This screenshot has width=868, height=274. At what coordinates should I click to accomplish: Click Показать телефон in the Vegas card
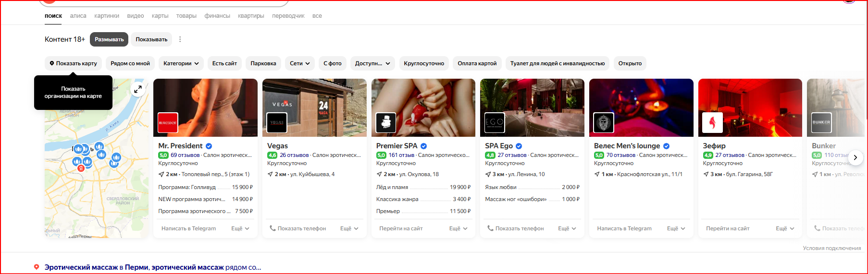(x=298, y=228)
